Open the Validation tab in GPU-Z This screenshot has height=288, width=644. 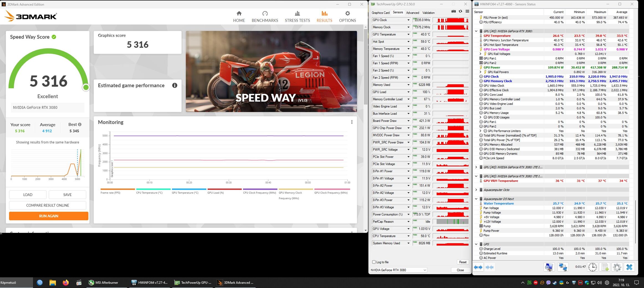(428, 13)
